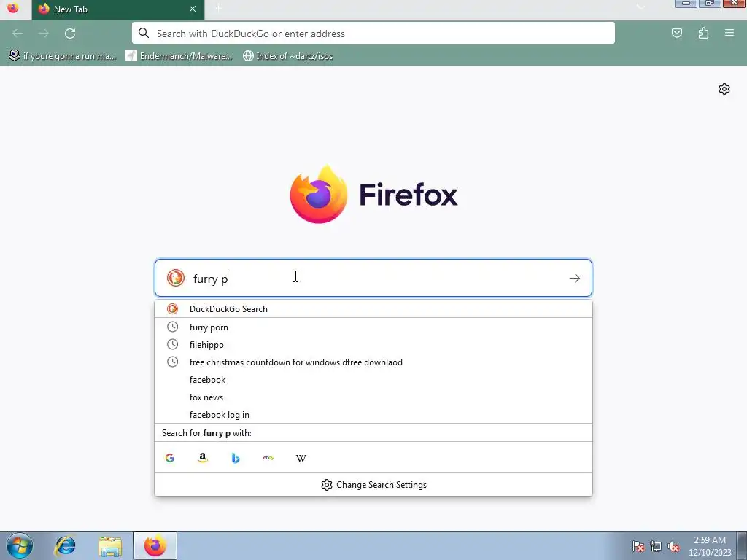Open the Save to Pocket icon
Screen dimensions: 747x560
[x=677, y=34]
